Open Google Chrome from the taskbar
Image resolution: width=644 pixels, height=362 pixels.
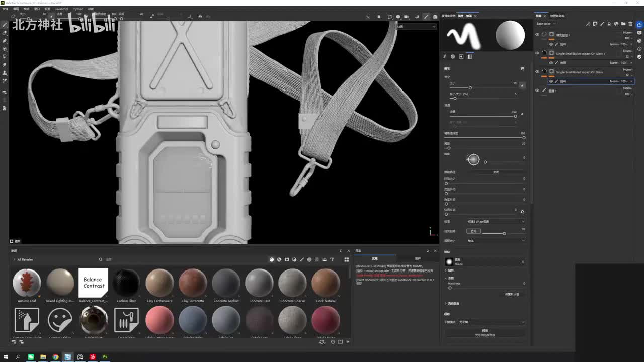pos(55,357)
